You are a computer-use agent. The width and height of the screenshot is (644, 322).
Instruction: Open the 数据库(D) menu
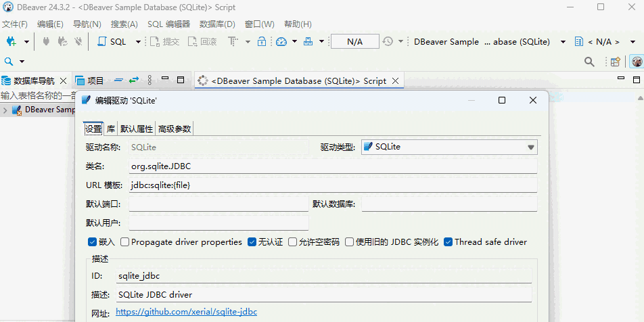click(x=217, y=24)
